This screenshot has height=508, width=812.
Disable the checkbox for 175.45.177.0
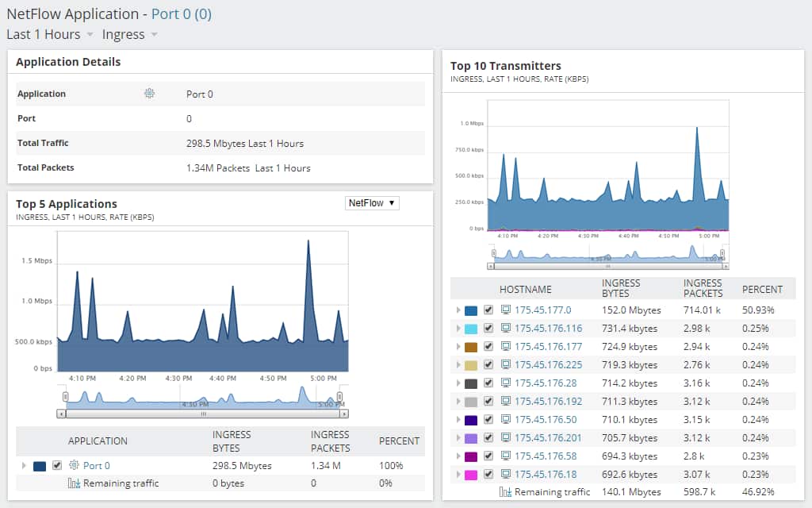point(489,310)
